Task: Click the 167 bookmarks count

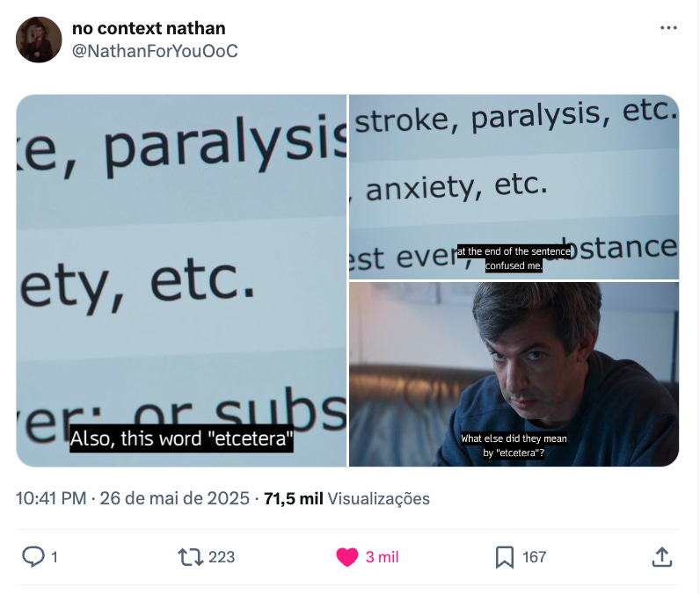Action: pos(534,557)
